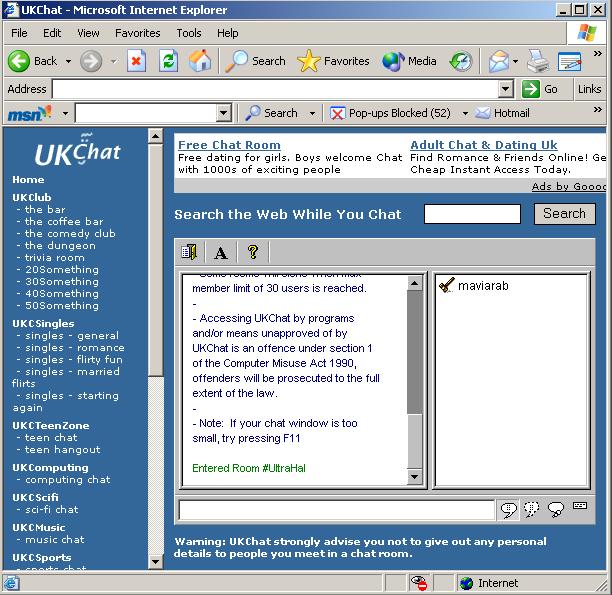Click the Address bar field

coord(276,89)
